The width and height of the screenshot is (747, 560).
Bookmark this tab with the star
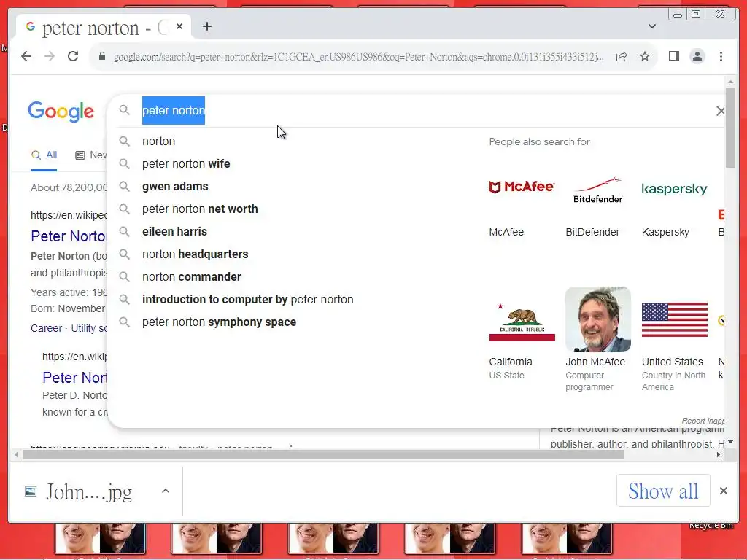(x=645, y=57)
